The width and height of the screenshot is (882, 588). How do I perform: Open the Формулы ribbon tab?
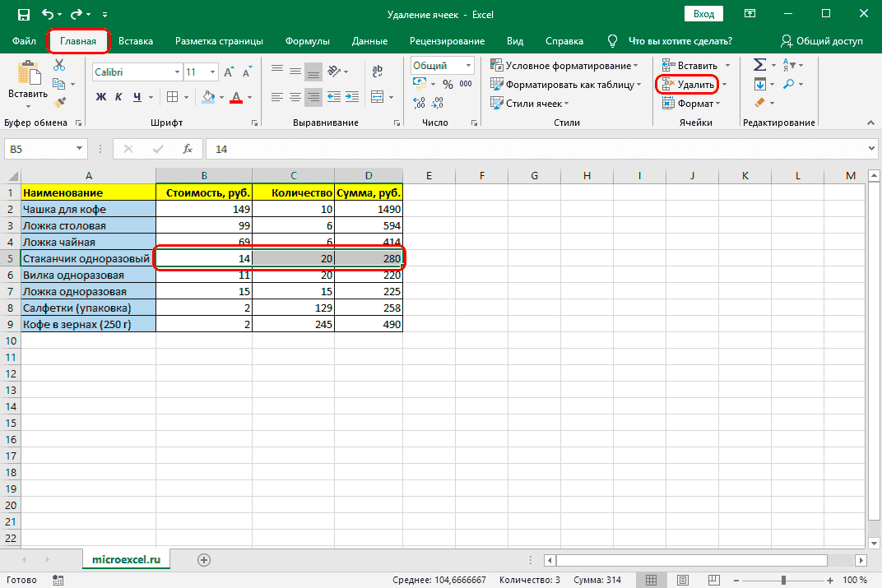(x=307, y=41)
